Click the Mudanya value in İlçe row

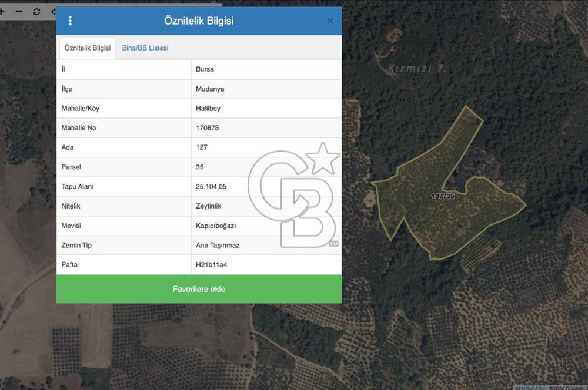pos(210,89)
